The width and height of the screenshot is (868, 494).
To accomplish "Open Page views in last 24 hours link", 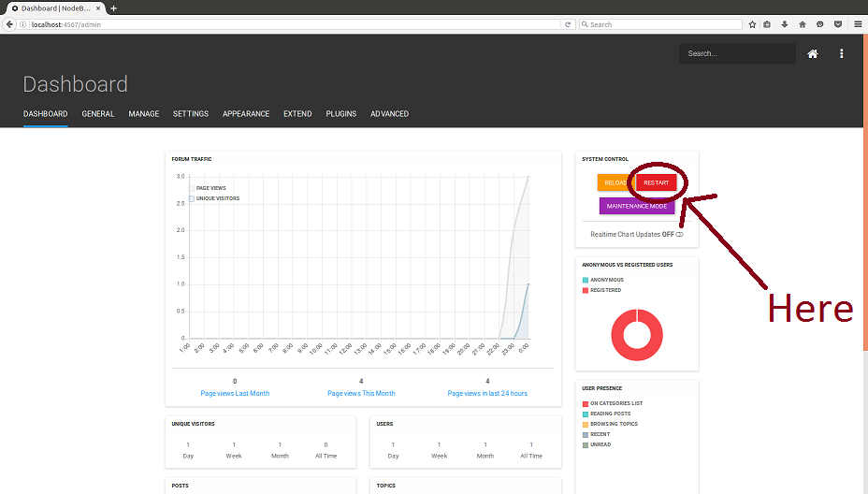I will click(x=487, y=393).
